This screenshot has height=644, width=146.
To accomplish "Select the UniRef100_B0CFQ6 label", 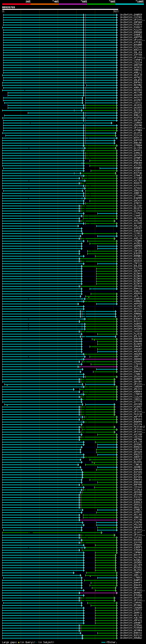I will [x=131, y=173].
